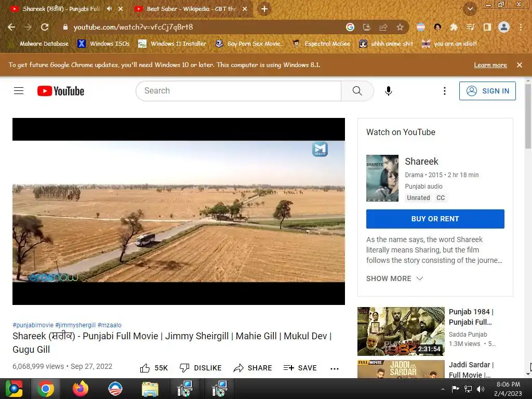Click the DISLIKE thumbs down button
This screenshot has height=399, width=532.
coord(201,368)
